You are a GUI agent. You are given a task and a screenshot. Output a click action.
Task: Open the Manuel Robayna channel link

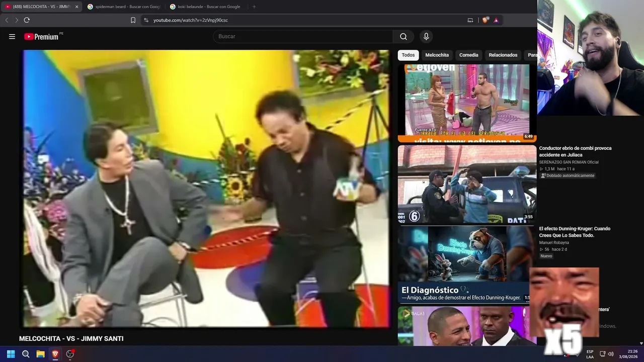(x=554, y=242)
